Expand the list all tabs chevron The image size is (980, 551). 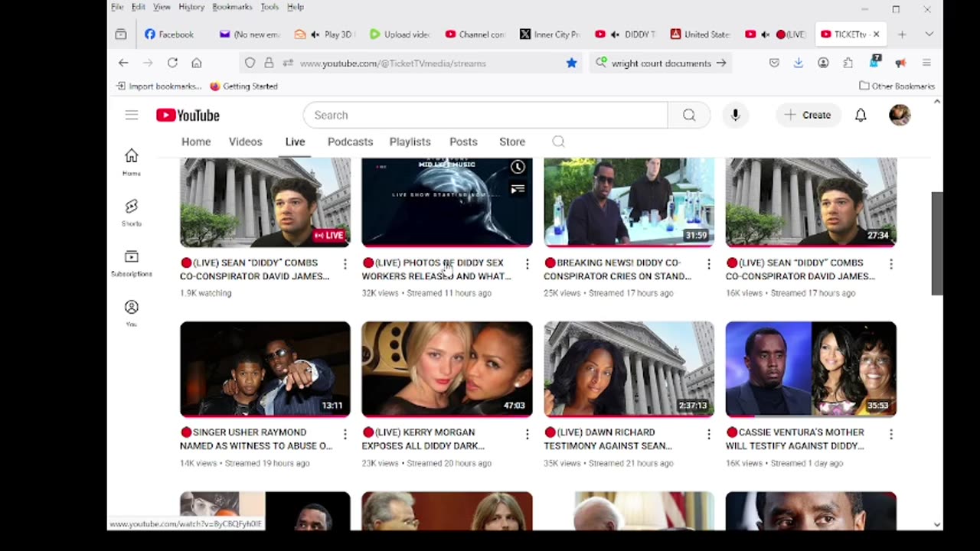click(x=929, y=34)
